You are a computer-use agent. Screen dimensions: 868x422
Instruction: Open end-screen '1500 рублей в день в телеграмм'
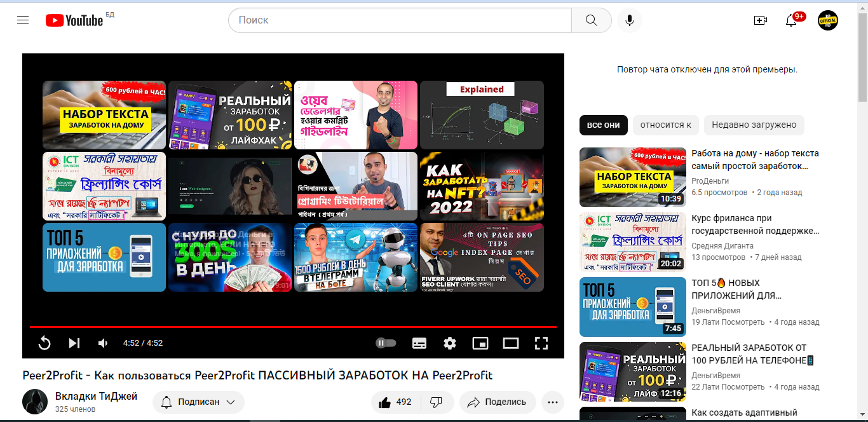point(356,257)
